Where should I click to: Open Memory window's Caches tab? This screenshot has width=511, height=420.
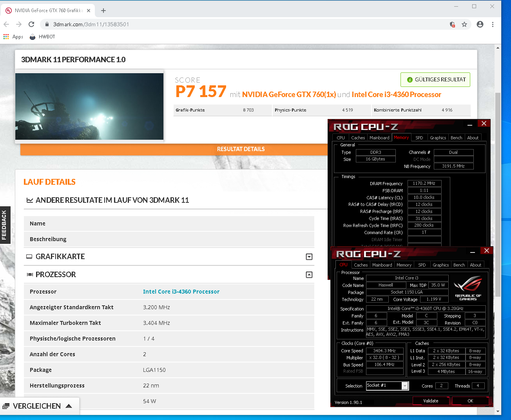tap(358, 138)
